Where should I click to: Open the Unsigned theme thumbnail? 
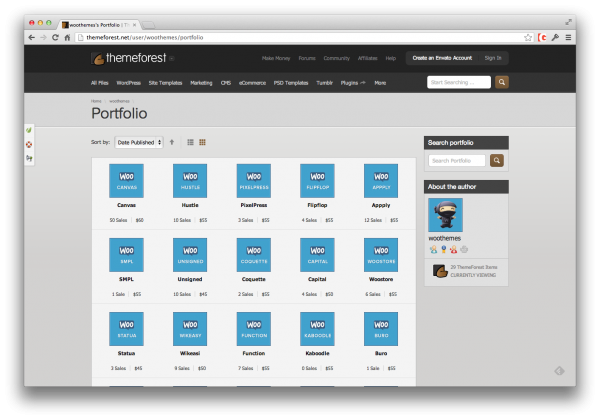(x=190, y=255)
